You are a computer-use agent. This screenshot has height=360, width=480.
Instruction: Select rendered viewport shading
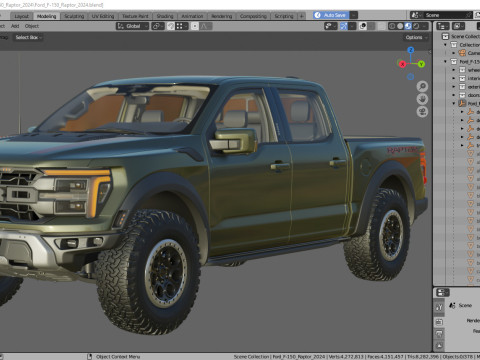click(x=416, y=26)
